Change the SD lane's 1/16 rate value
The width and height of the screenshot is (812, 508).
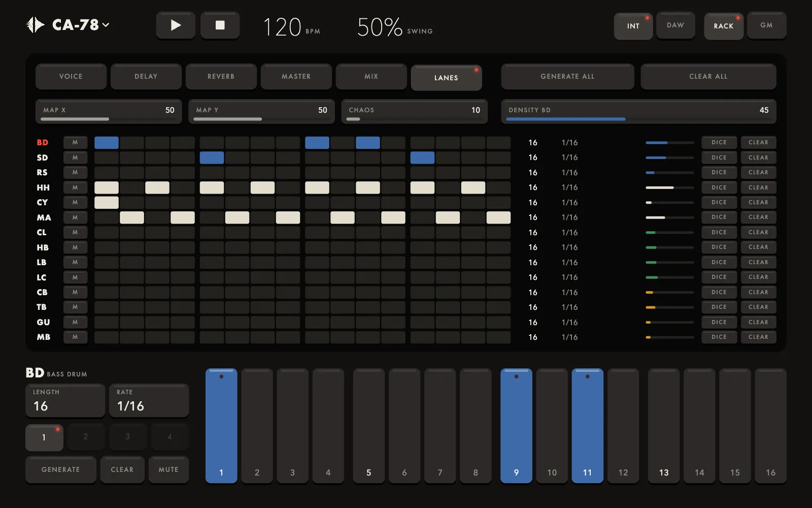point(569,157)
